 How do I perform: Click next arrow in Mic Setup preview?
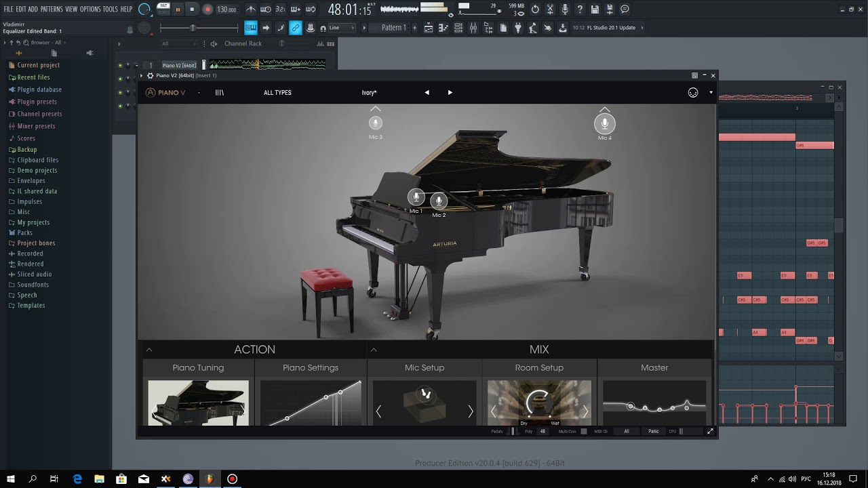point(471,411)
